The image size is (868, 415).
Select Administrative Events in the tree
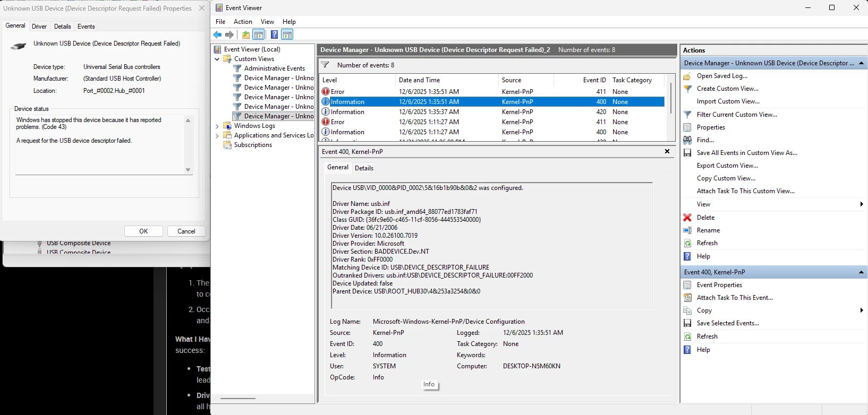(275, 68)
